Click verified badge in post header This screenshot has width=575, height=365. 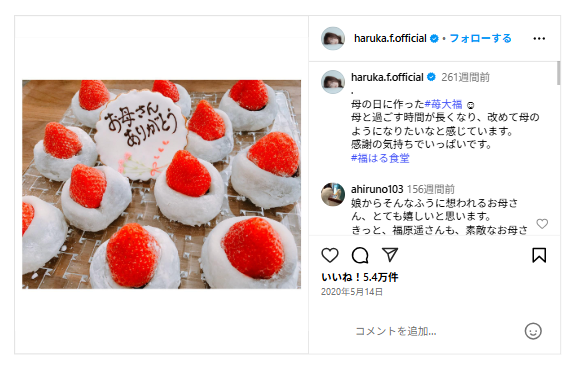[434, 38]
